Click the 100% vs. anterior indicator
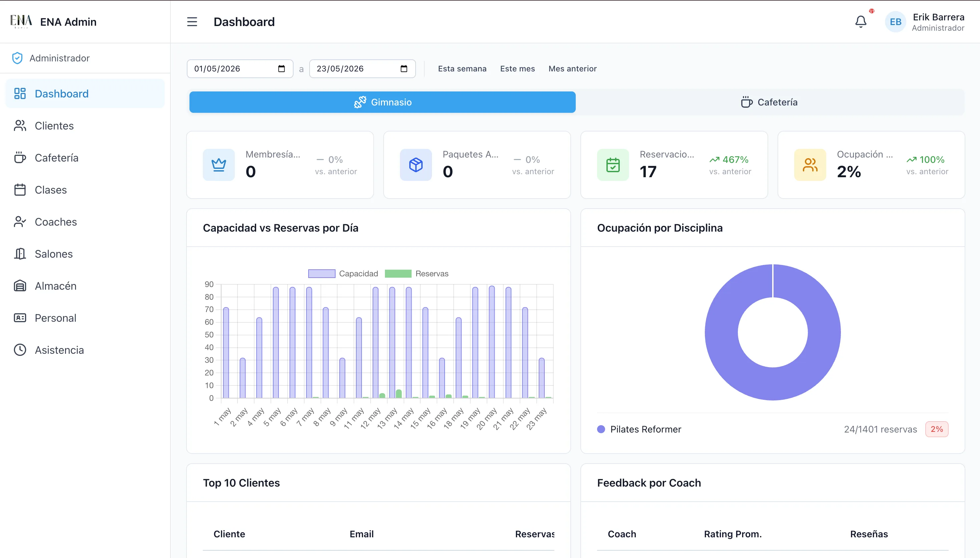Image resolution: width=980 pixels, height=558 pixels. pyautogui.click(x=927, y=165)
